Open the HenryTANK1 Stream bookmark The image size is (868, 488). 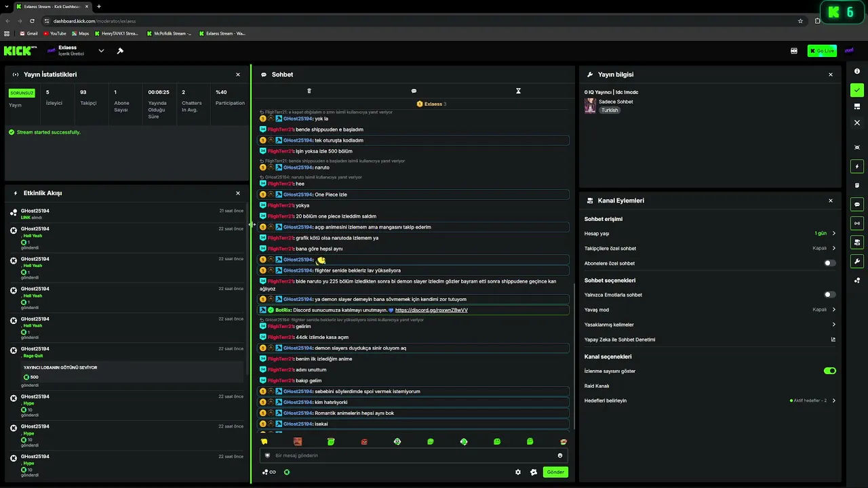117,33
